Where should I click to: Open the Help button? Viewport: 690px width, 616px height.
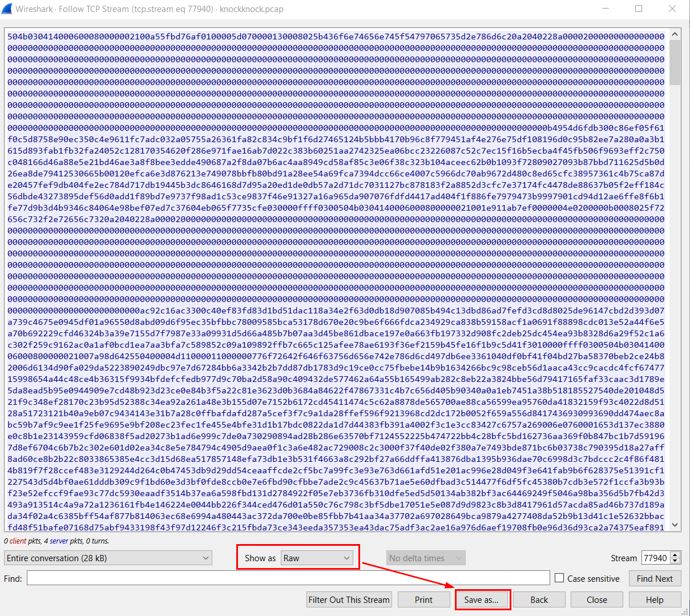pos(655,599)
